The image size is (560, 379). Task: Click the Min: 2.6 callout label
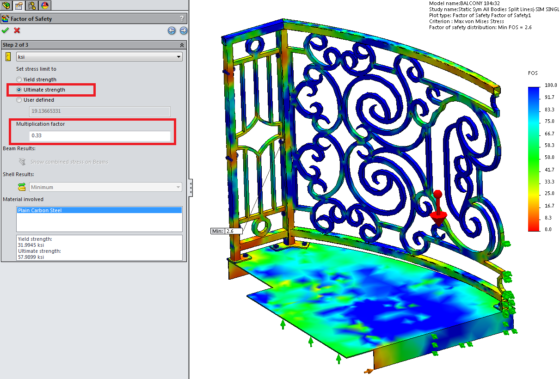click(x=226, y=231)
